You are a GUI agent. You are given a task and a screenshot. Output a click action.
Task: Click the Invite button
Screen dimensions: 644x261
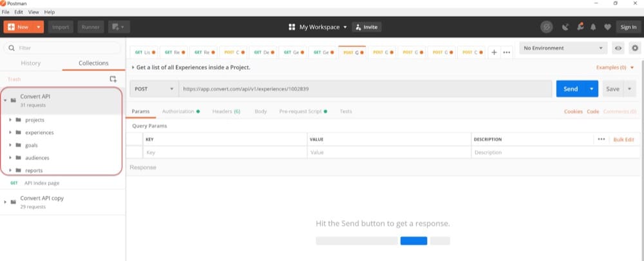pyautogui.click(x=366, y=27)
